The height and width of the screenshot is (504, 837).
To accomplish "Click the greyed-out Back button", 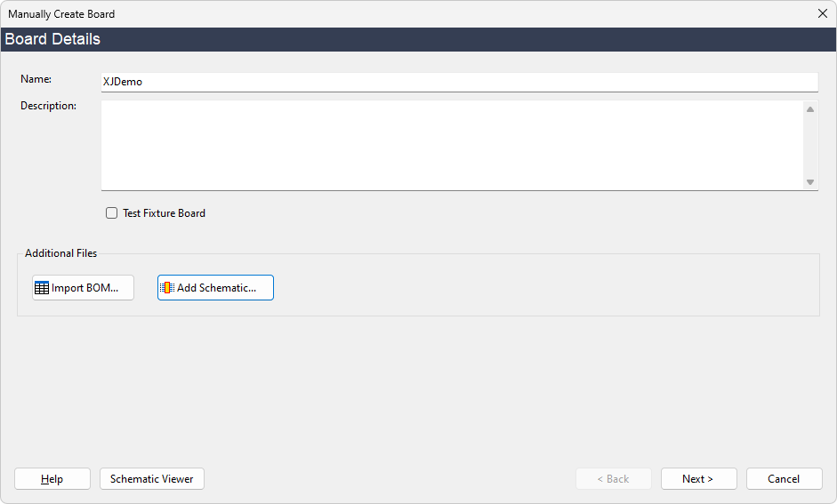I will click(x=613, y=479).
